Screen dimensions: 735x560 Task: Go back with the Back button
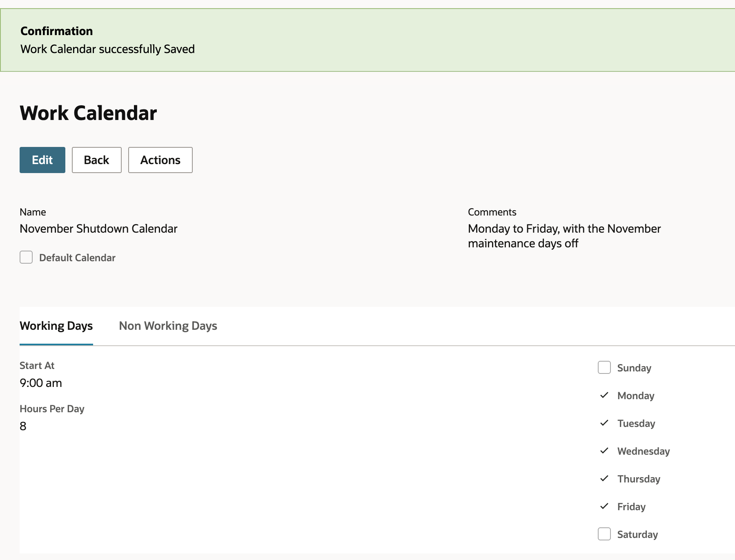tap(97, 160)
